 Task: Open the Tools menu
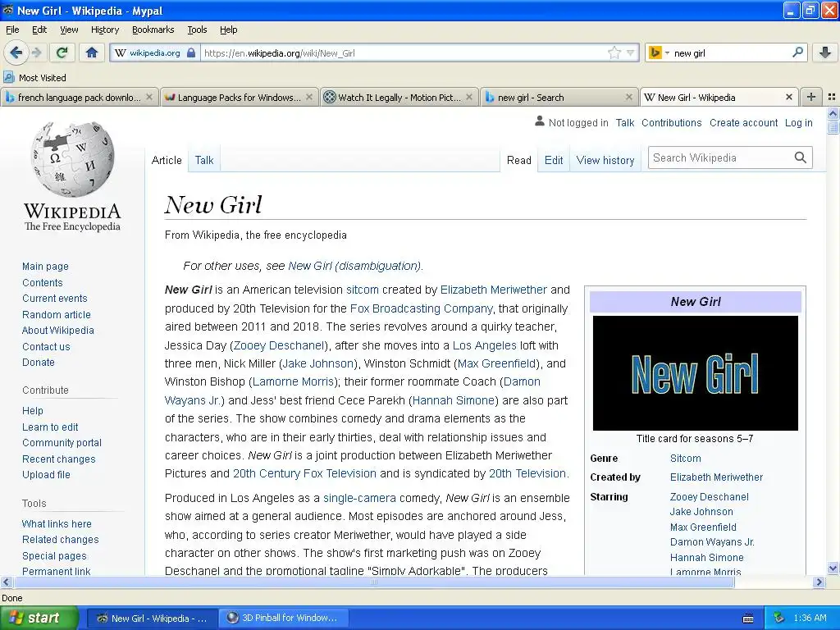pyautogui.click(x=197, y=30)
